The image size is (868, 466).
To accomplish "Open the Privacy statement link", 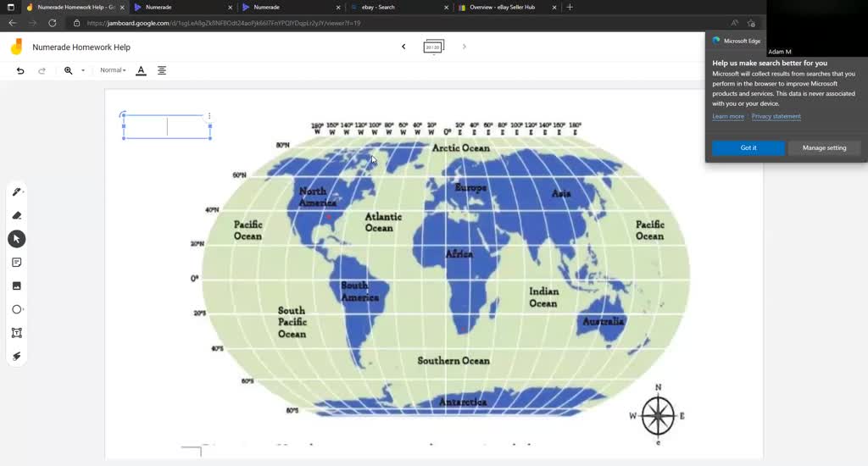I will [x=776, y=116].
